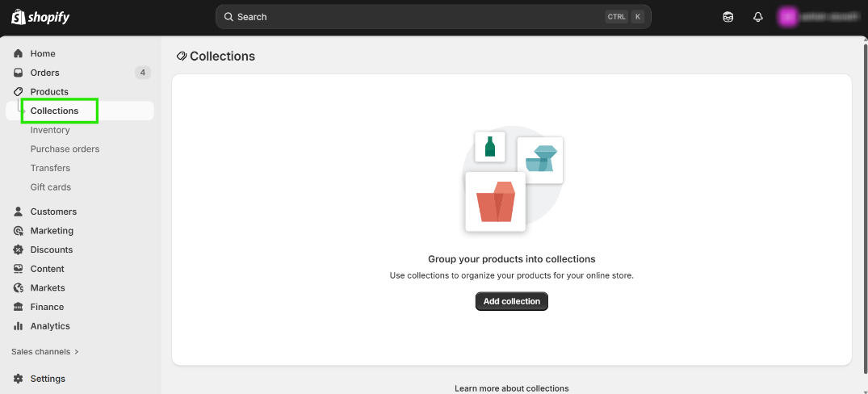Screen dimensions: 868x394
Task: Open the account profile menu
Action: (x=817, y=17)
